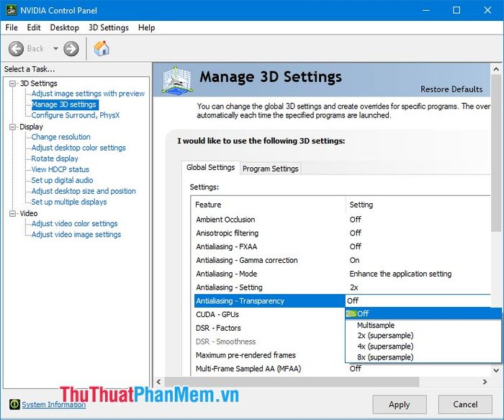Open Configure Surround, PhysX

(75, 115)
